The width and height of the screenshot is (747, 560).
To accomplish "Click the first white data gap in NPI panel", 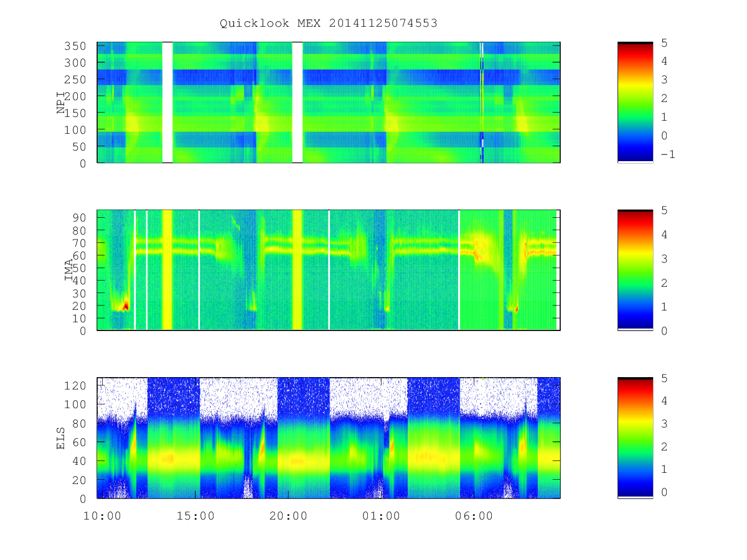I will tap(167, 103).
